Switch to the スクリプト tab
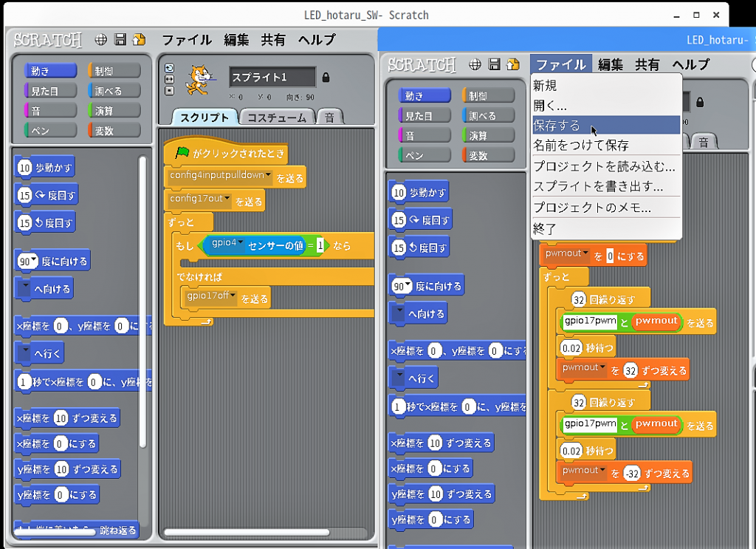The height and width of the screenshot is (549, 756). coord(205,117)
